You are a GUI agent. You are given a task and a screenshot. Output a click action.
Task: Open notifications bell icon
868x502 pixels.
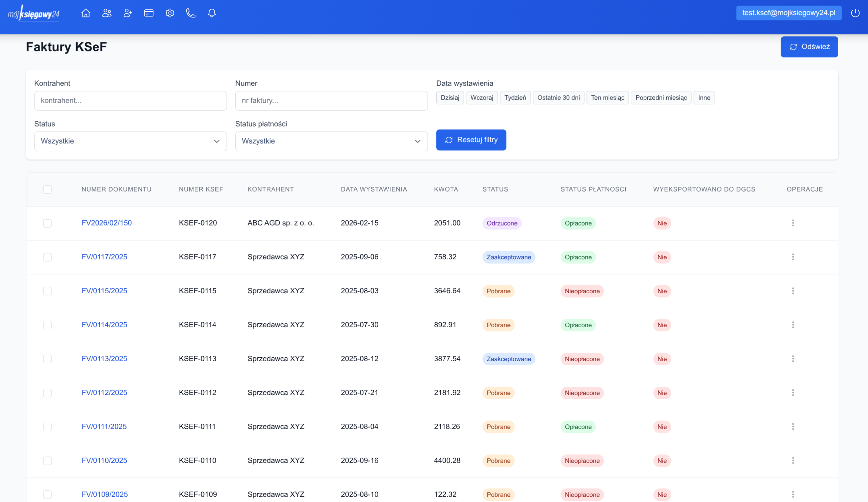(211, 13)
